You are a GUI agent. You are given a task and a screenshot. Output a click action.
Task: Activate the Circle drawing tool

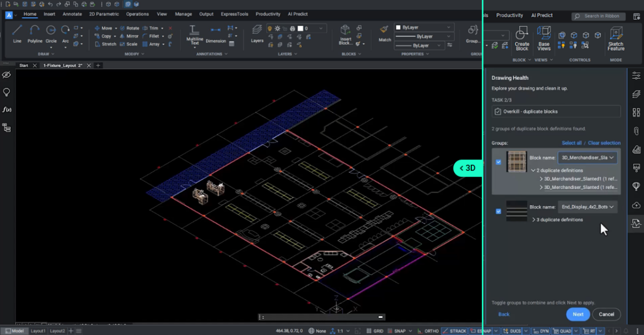(x=51, y=33)
